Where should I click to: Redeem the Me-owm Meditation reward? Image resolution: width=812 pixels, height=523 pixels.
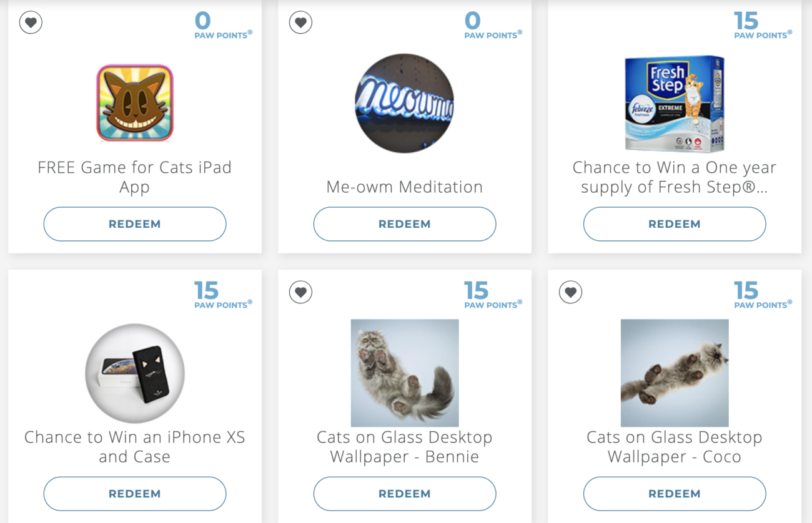[x=404, y=223]
